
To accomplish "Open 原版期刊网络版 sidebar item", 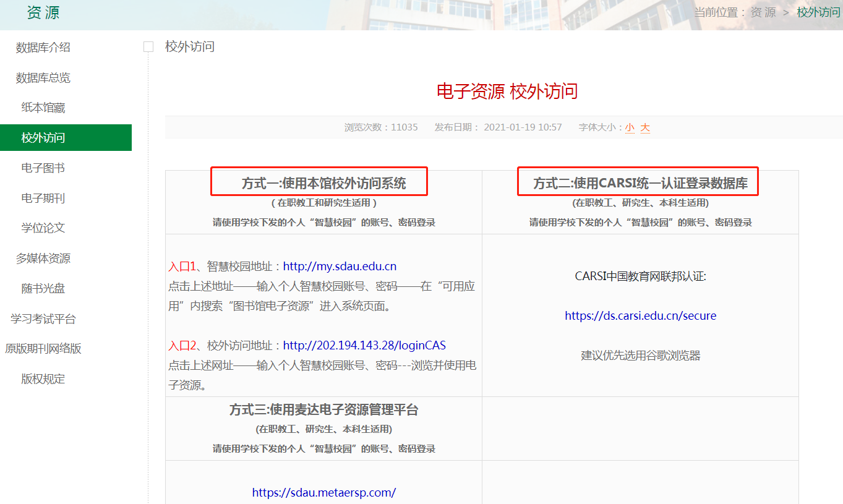I will coord(43,348).
